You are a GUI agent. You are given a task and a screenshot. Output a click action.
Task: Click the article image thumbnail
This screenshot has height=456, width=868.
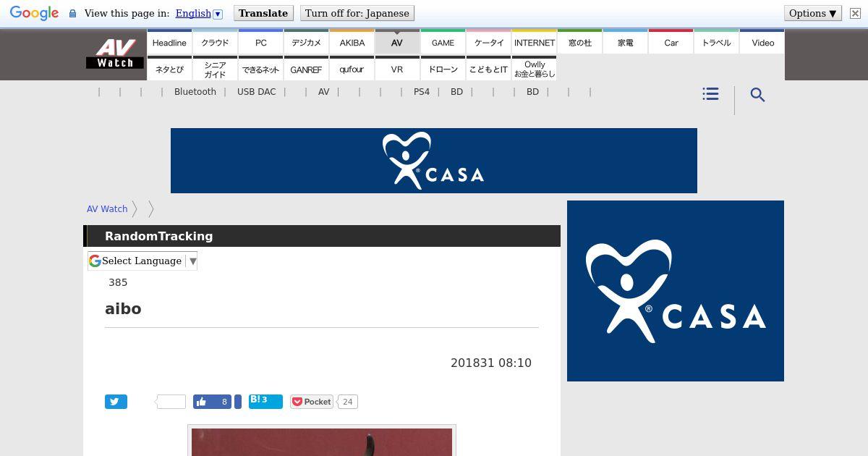(x=322, y=441)
